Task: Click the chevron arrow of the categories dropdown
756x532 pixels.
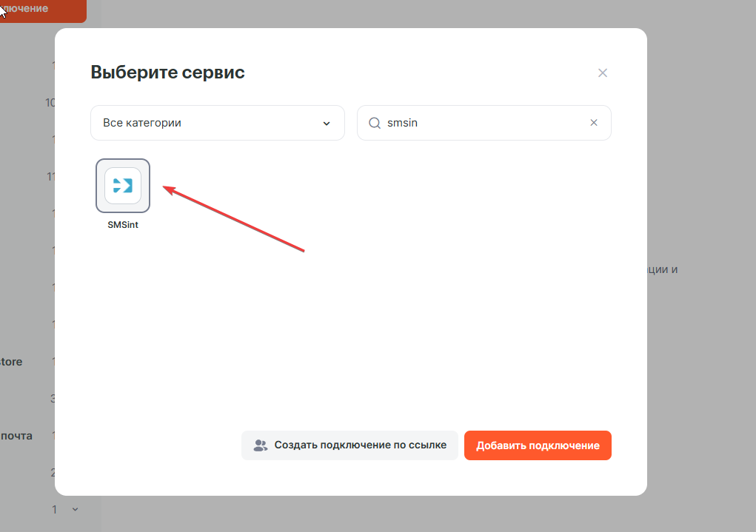Action: pyautogui.click(x=327, y=124)
